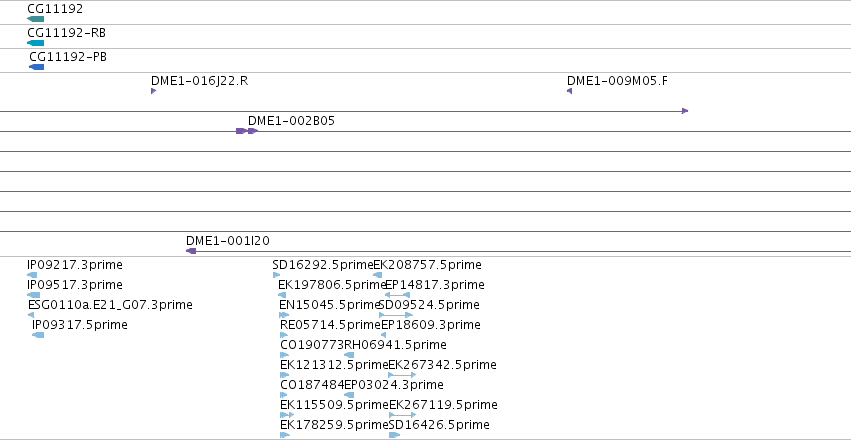Image resolution: width=851 pixels, height=440 pixels.
Task: Click the CO187484 label
Action: click(x=312, y=385)
